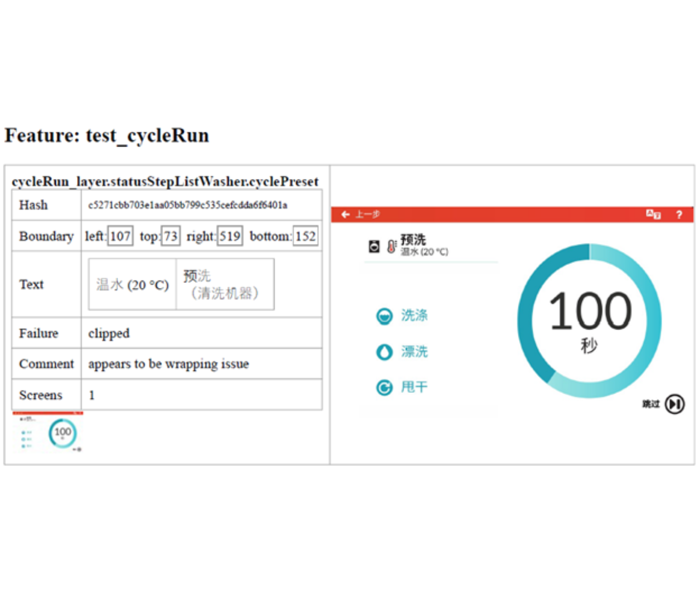Click the boundary bottom value field 152
Viewport: 700px width, 591px height.
(x=306, y=236)
